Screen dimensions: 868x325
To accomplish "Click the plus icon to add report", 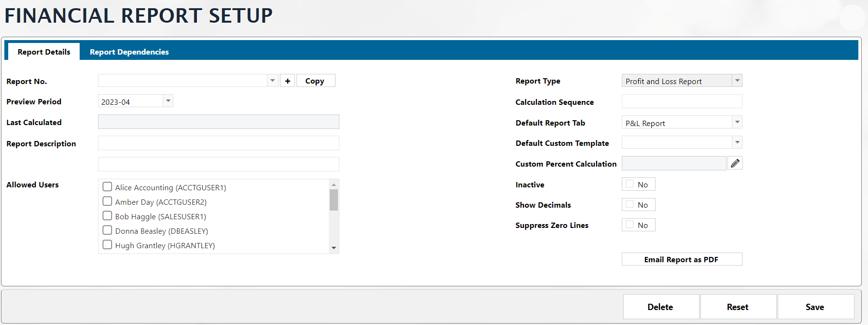I will point(287,81).
